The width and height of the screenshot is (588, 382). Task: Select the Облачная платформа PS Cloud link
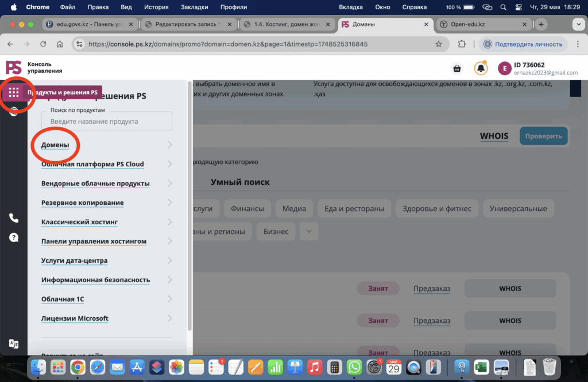[92, 164]
